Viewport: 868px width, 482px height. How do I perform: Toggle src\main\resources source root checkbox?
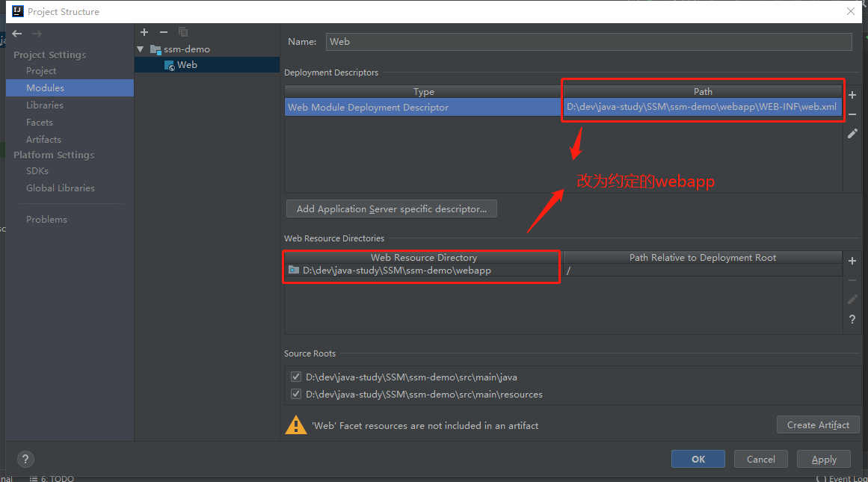tap(296, 394)
